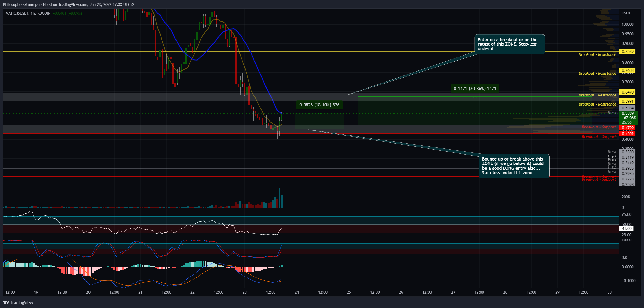This screenshot has height=308, width=644.
Task: Click the Target text beside 0.3350
Action: pyautogui.click(x=612, y=152)
